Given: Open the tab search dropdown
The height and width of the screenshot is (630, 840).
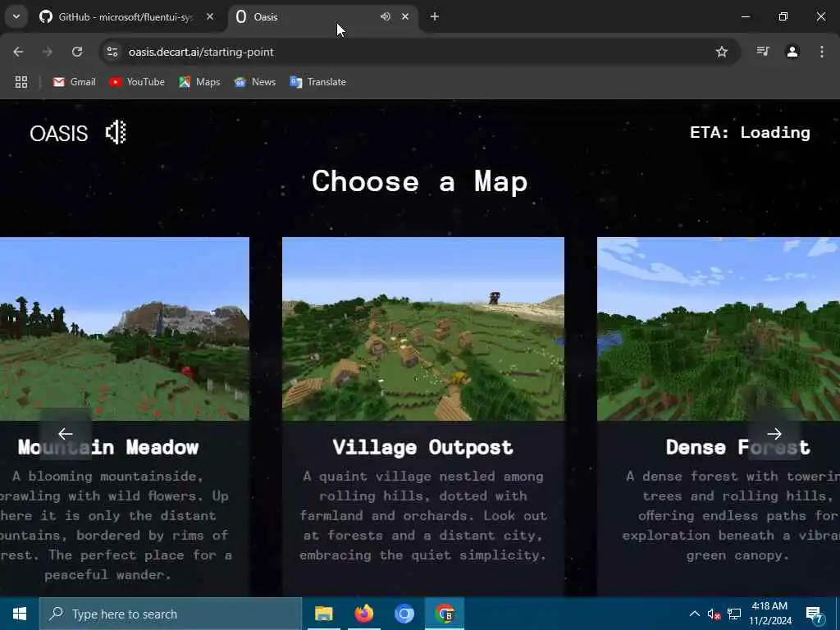Looking at the screenshot, I should click(x=16, y=16).
